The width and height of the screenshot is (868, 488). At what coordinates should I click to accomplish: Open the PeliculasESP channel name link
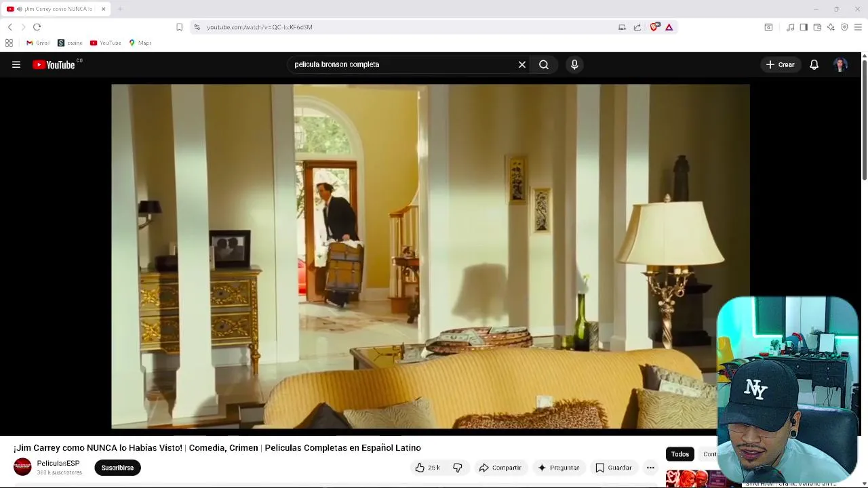[58, 464]
